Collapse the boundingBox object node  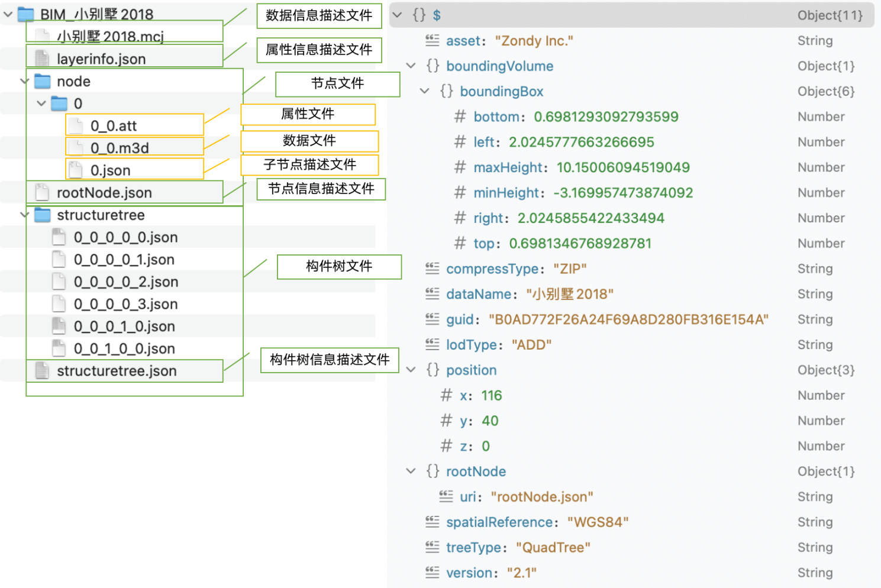(x=424, y=91)
